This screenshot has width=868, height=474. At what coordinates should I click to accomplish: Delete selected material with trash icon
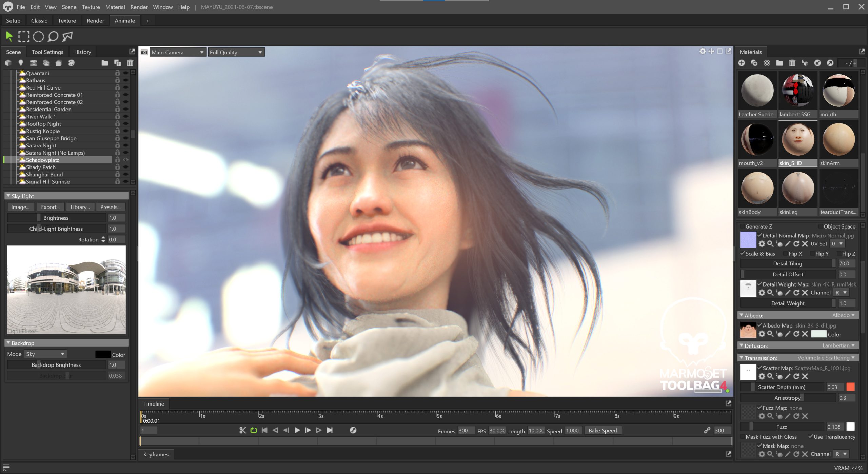pyautogui.click(x=792, y=63)
